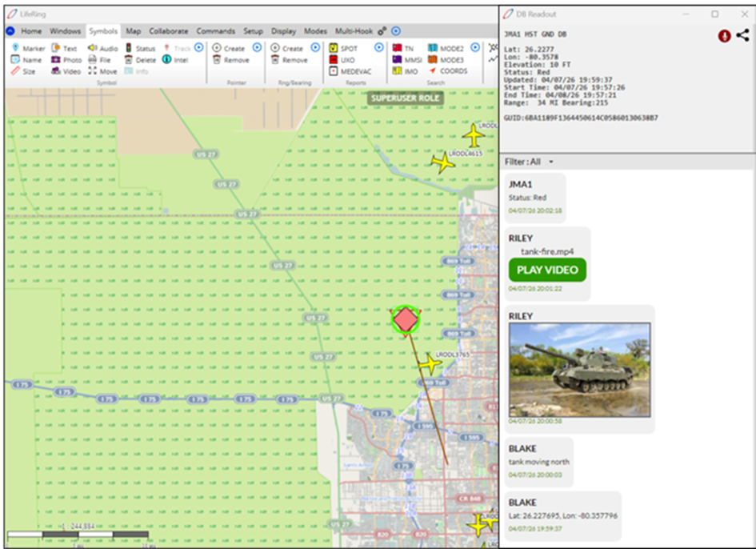The height and width of the screenshot is (549, 756).
Task: Select the red diamond marker on map
Action: tap(406, 319)
